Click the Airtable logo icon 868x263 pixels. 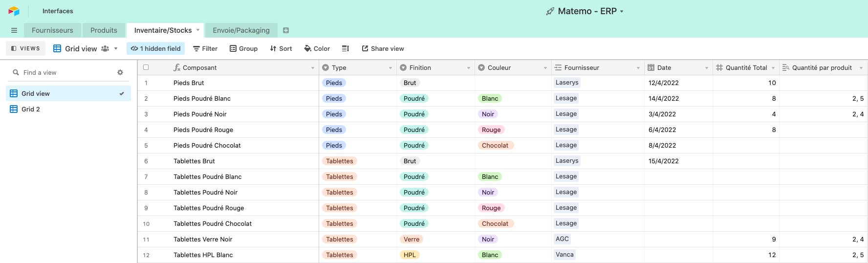click(x=14, y=11)
